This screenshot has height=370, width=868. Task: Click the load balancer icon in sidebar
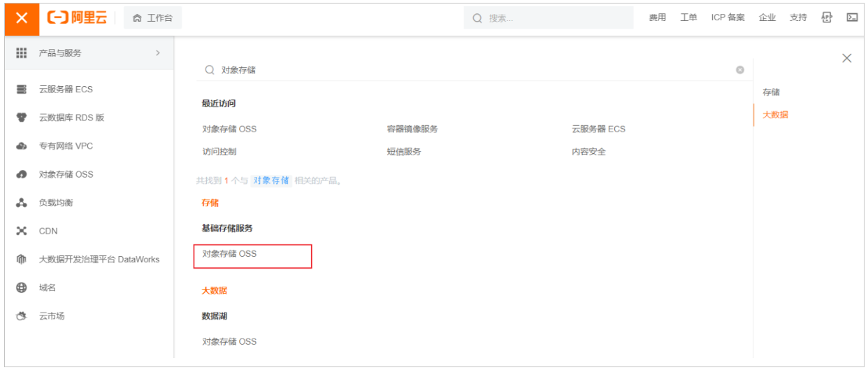pos(22,203)
